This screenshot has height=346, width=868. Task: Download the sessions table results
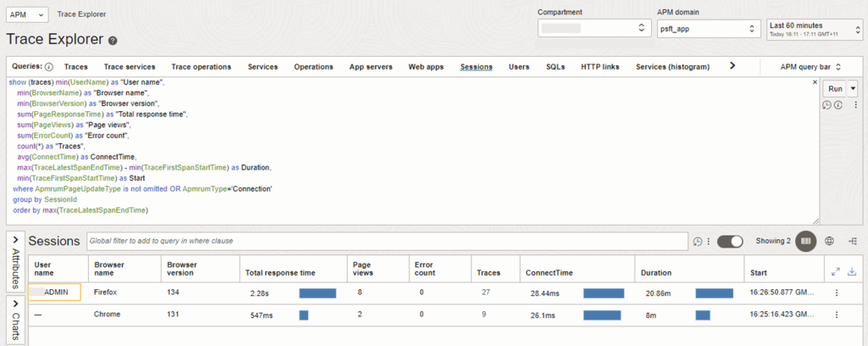pos(851,271)
